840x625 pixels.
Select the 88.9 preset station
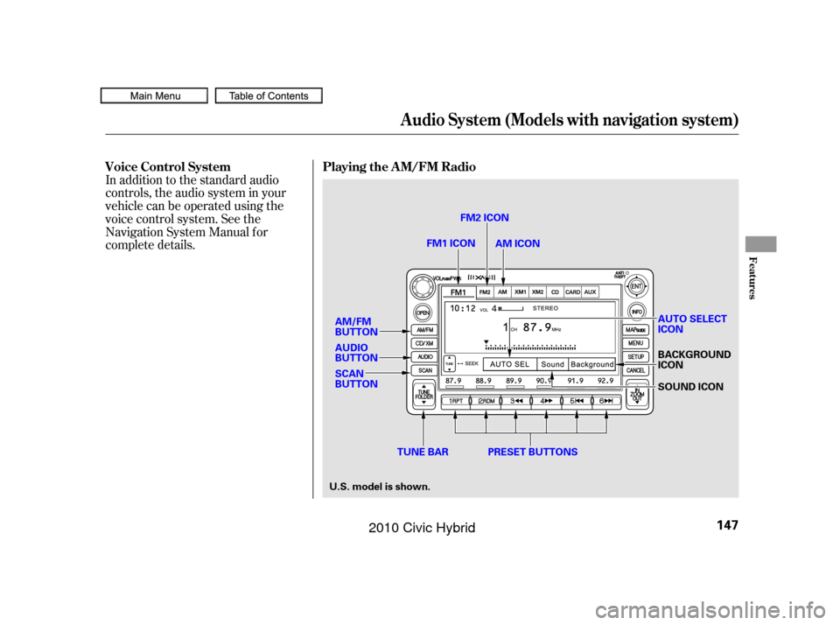(x=484, y=381)
